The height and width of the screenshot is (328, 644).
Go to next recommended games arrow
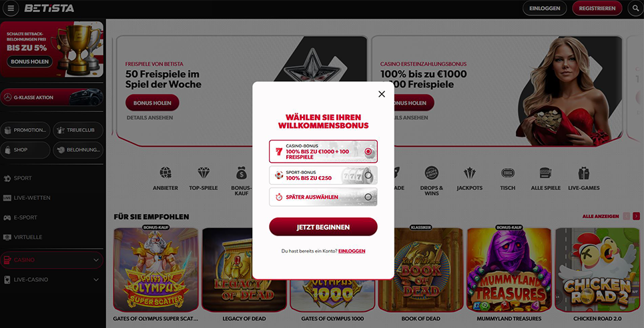pos(636,217)
